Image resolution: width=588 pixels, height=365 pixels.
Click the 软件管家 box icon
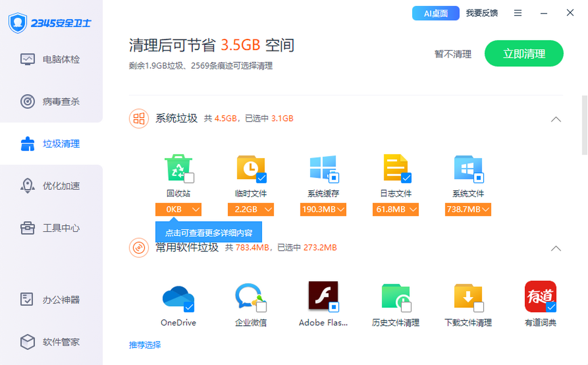tap(27, 341)
